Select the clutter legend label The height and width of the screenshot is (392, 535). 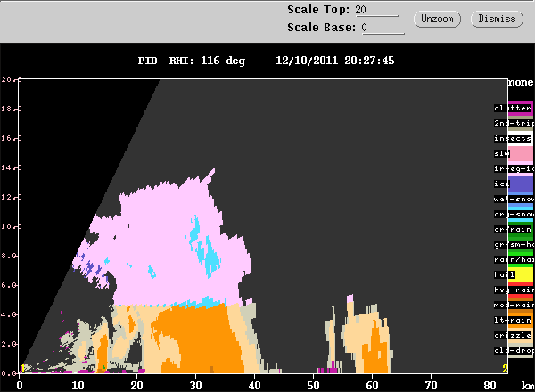pyautogui.click(x=513, y=108)
